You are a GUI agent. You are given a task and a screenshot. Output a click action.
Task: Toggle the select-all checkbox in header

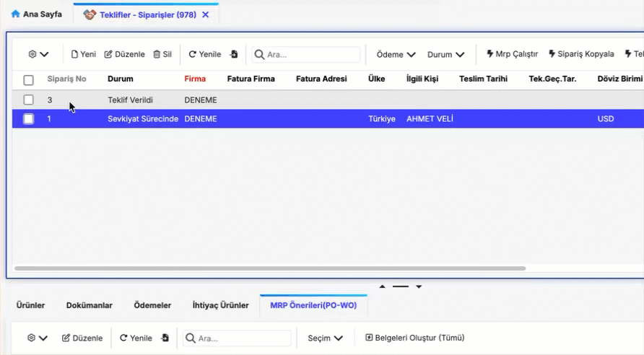tap(28, 79)
